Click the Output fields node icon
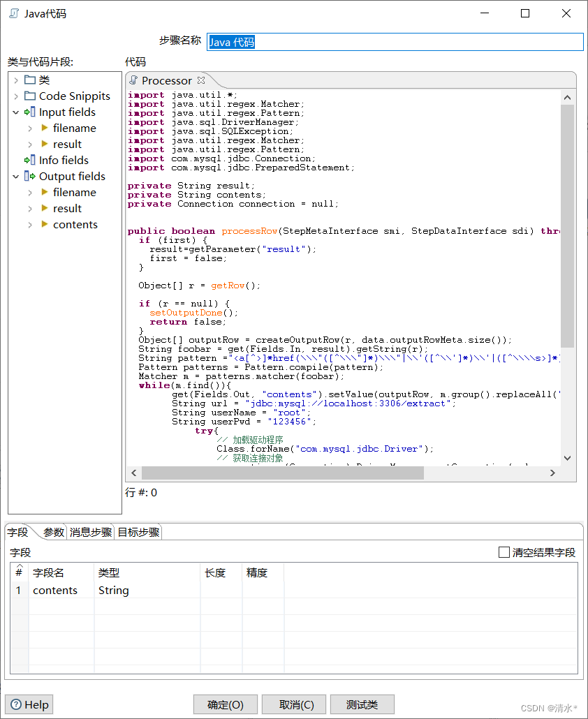588x719 pixels. [x=29, y=176]
